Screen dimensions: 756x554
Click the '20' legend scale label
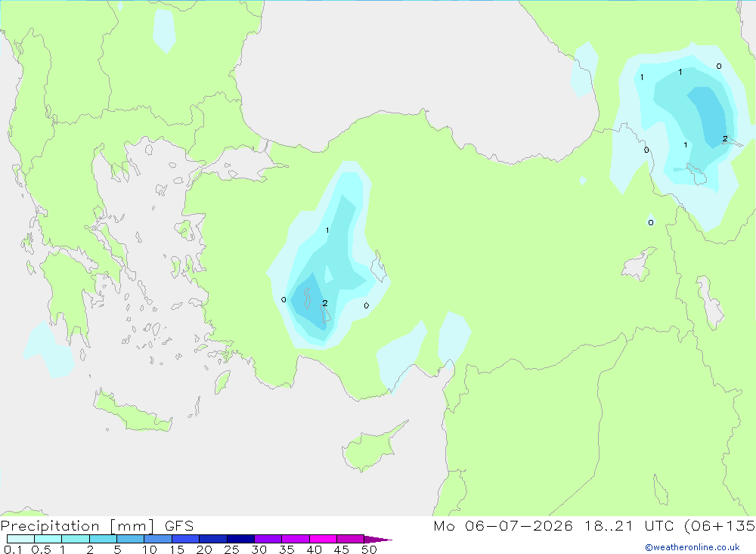point(204,549)
